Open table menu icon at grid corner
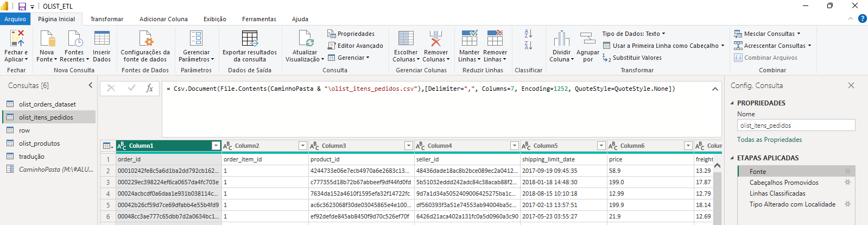The width and height of the screenshot is (868, 225). 108,146
